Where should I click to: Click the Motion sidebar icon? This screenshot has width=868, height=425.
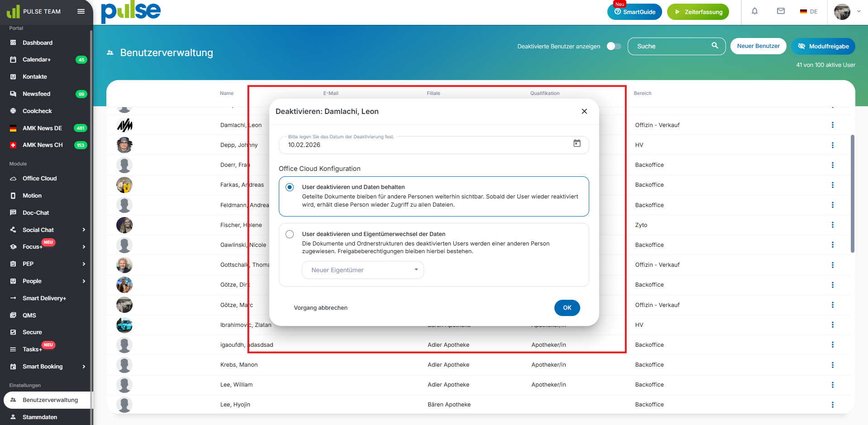tap(13, 196)
